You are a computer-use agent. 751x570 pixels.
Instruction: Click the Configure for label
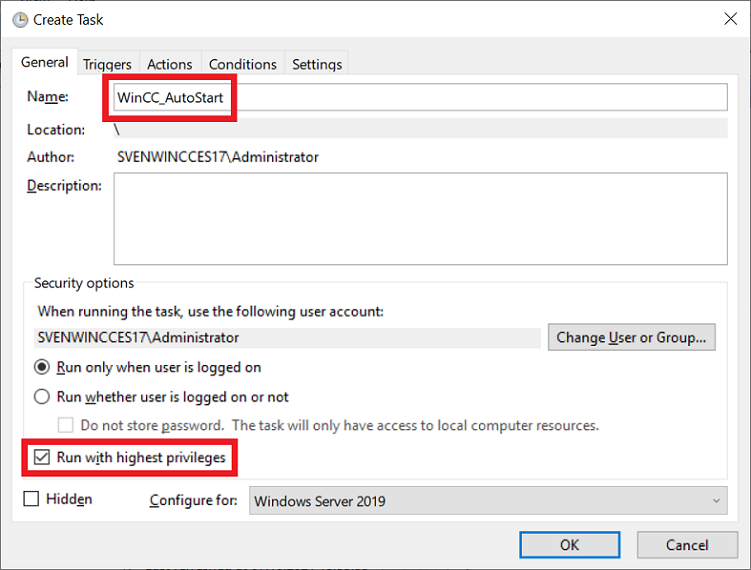point(193,500)
